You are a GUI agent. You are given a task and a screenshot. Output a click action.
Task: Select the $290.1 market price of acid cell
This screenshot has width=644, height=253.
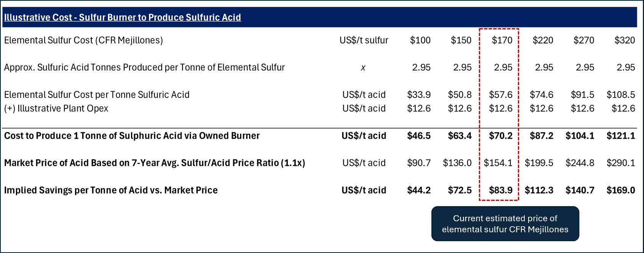[621, 163]
